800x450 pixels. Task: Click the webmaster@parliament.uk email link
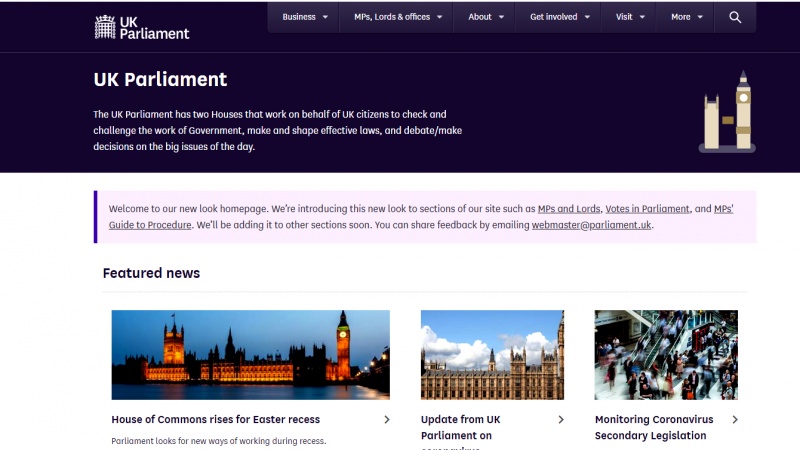click(591, 225)
